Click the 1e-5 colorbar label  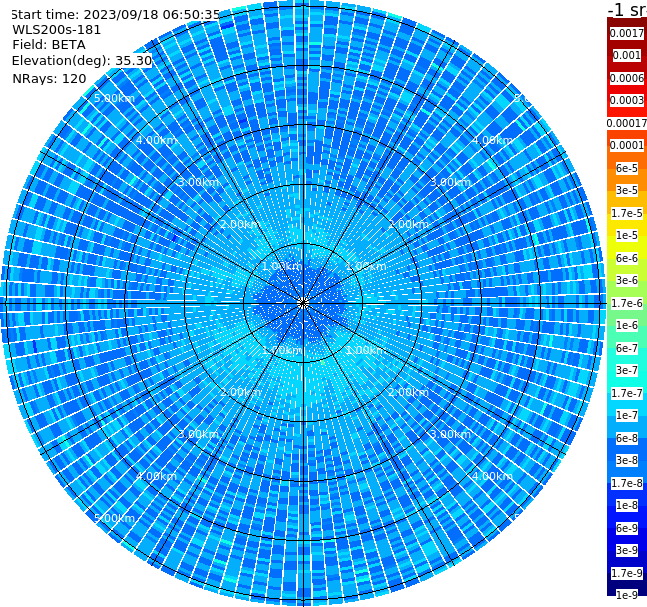(627, 235)
